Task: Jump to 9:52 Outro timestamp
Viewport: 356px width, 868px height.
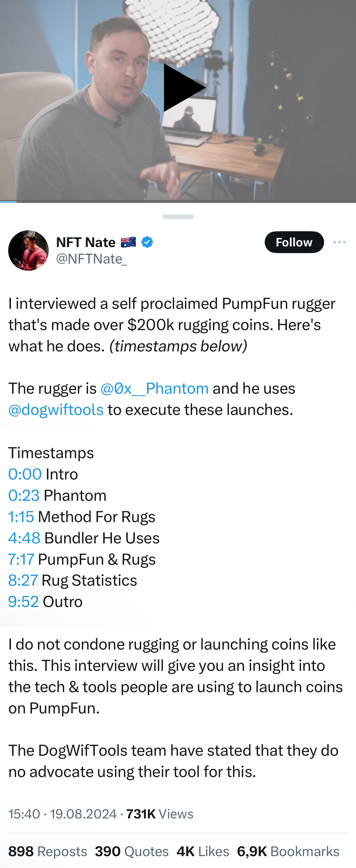Action: (24, 601)
